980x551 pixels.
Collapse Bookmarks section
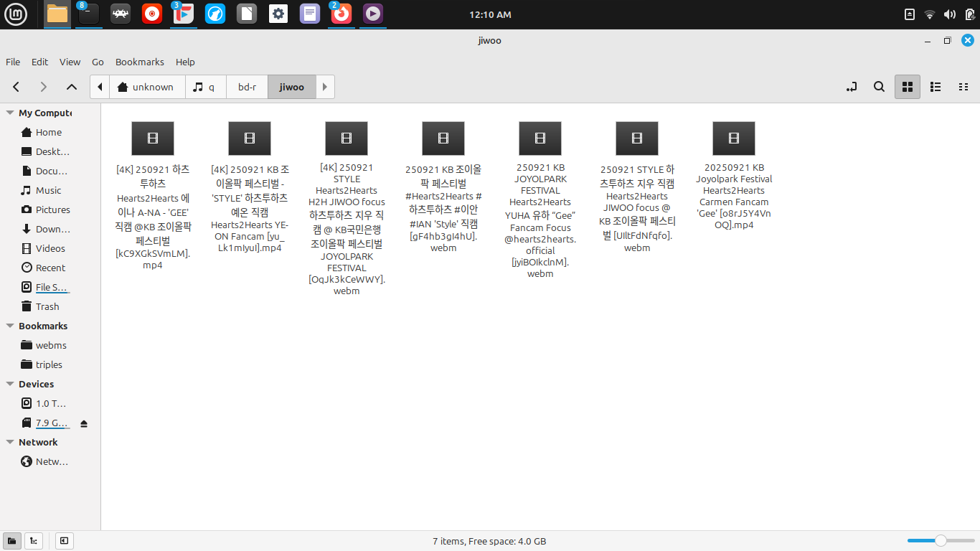(10, 326)
